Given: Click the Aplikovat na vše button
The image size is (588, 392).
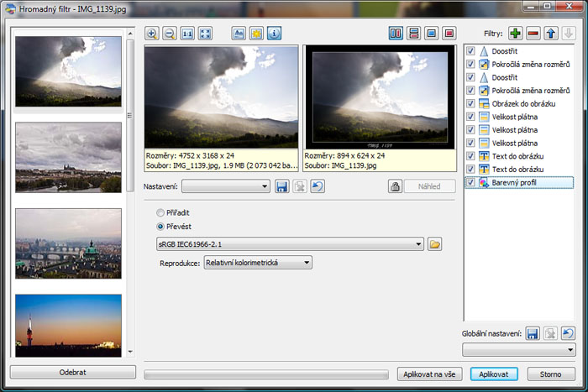Looking at the screenshot, I should point(430,374).
